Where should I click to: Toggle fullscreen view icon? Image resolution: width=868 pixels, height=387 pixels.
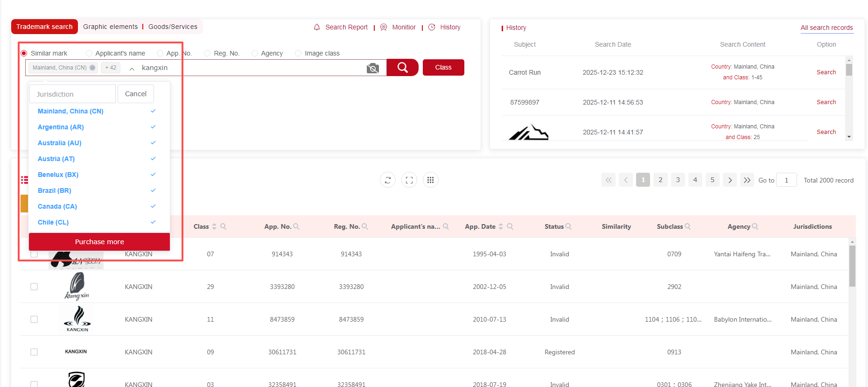click(x=409, y=180)
